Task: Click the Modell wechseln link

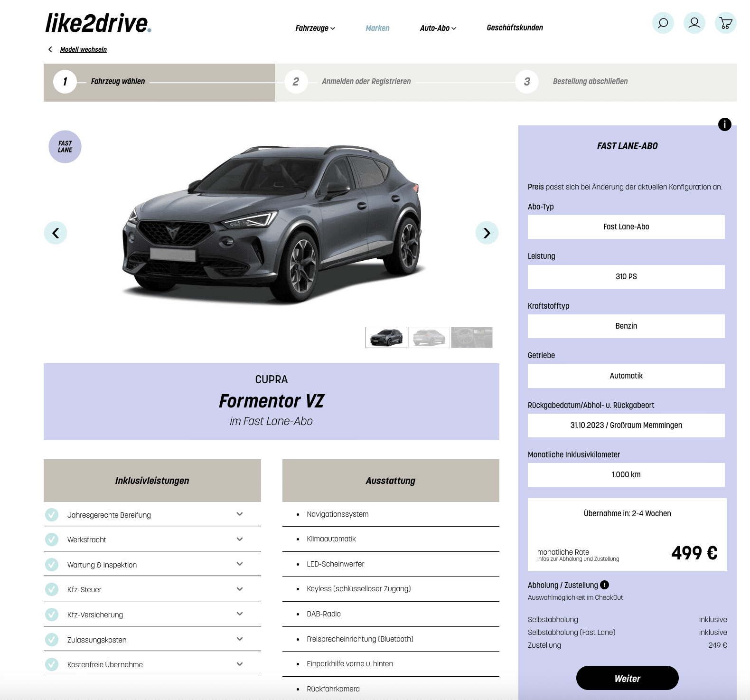Action: (84, 49)
